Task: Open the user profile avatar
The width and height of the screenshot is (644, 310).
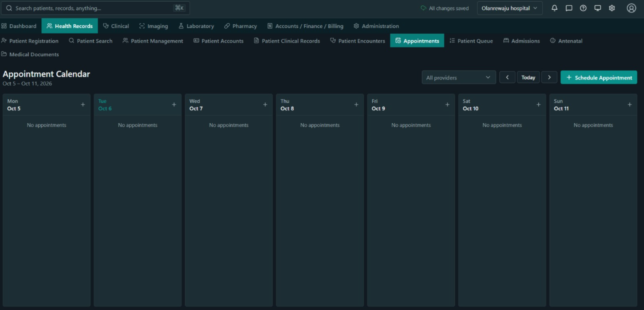Action: (x=631, y=8)
